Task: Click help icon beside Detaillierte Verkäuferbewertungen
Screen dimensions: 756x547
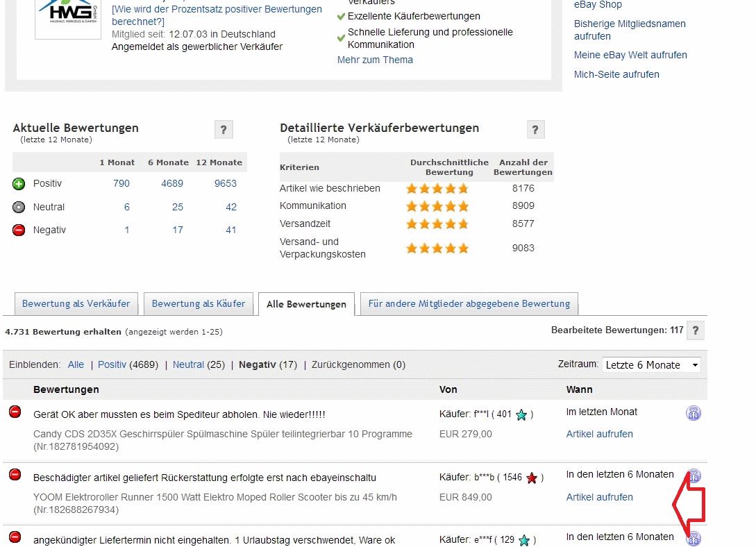Action: coord(535,130)
